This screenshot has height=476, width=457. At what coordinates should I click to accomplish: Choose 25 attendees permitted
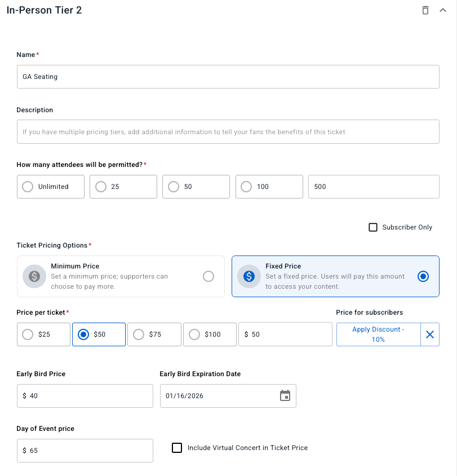coord(101,187)
